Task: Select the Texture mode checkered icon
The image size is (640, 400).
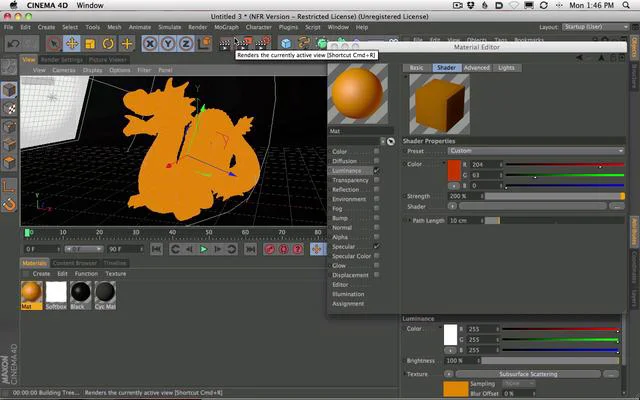Action: point(9,109)
